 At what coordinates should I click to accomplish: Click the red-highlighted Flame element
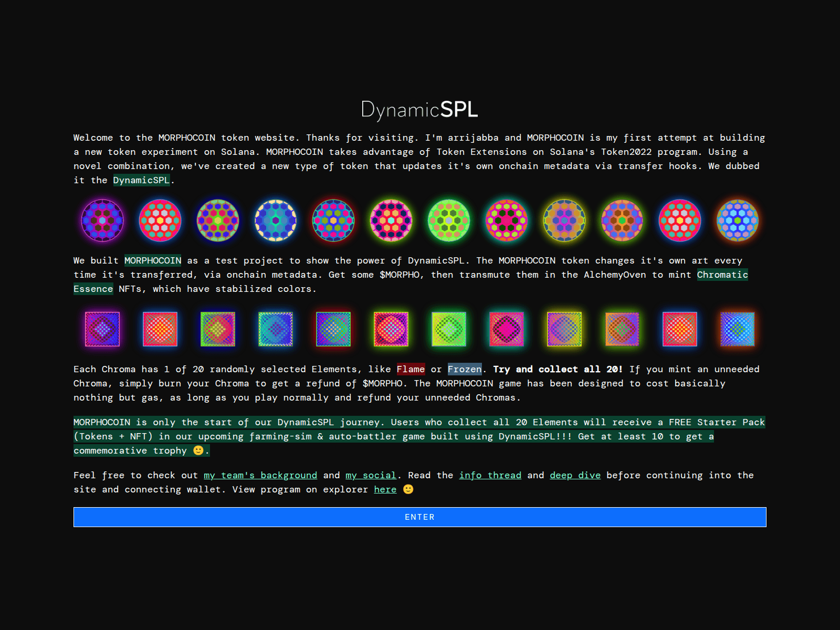[411, 369]
